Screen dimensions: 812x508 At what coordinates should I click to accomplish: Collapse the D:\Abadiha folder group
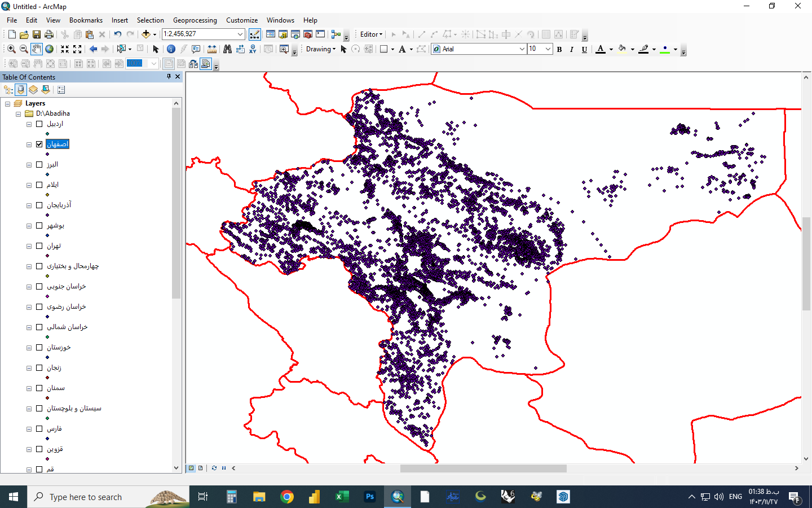click(x=19, y=114)
